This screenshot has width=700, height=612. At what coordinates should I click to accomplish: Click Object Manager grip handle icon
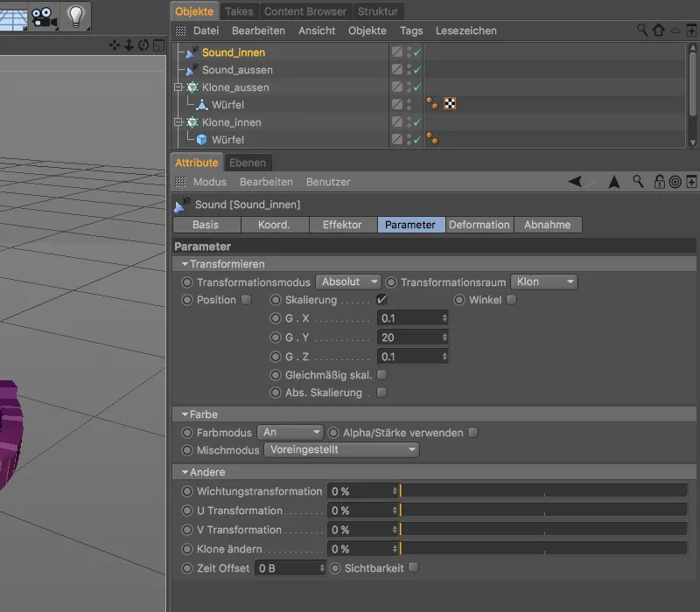click(180, 31)
